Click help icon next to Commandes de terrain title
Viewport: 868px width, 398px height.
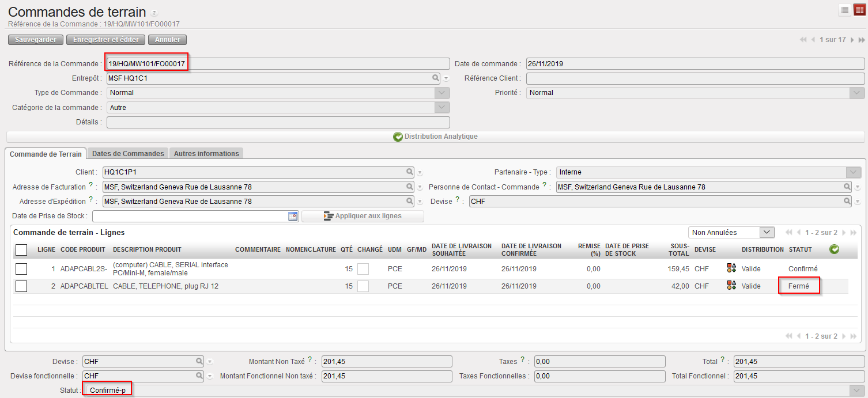click(x=154, y=13)
